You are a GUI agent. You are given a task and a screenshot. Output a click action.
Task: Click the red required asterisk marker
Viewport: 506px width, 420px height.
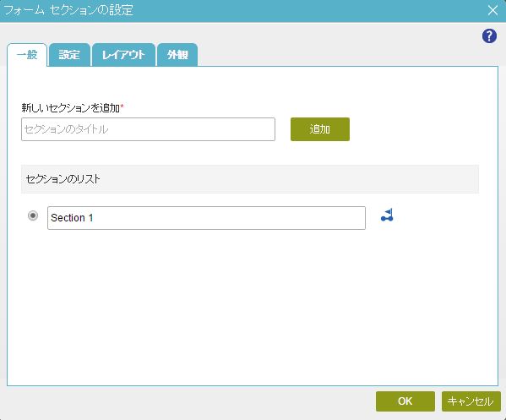click(x=122, y=106)
